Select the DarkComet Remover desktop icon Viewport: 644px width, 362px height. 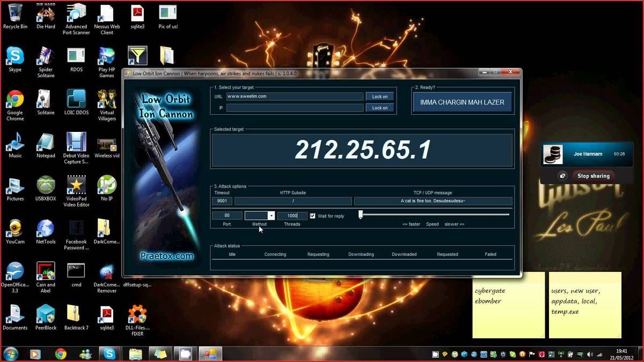(107, 277)
